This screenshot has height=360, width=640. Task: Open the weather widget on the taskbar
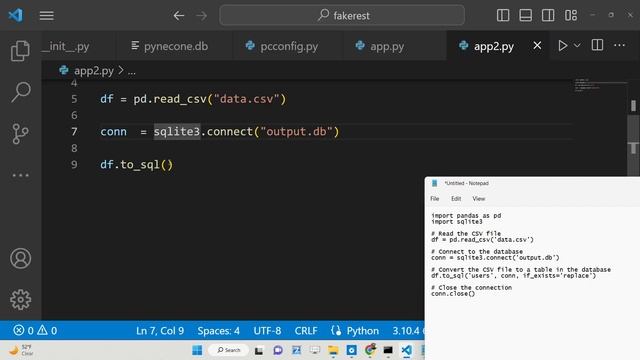[21, 350]
